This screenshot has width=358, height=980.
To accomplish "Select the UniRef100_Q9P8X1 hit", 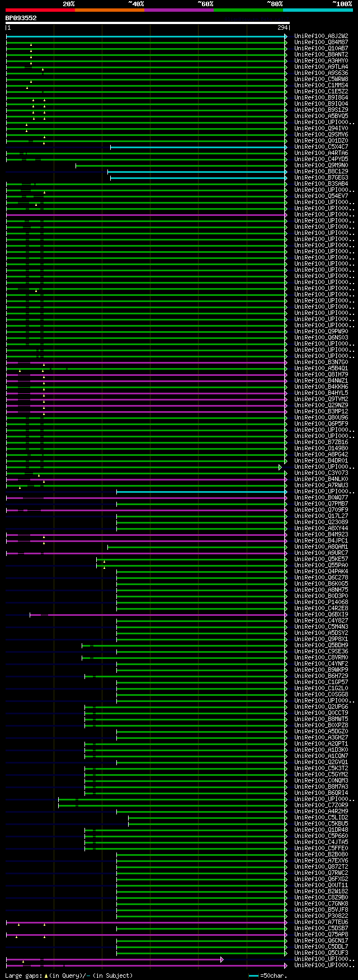I will (321, 639).
